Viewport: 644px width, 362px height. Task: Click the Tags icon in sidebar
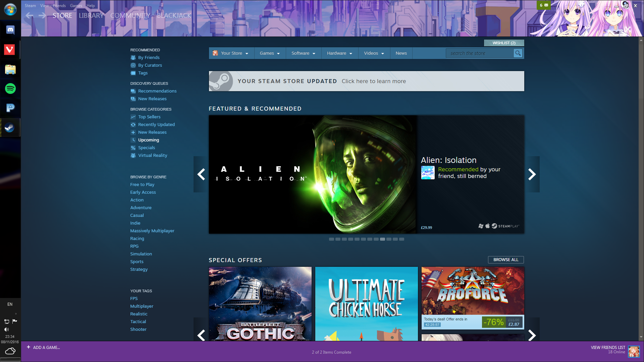pos(133,73)
